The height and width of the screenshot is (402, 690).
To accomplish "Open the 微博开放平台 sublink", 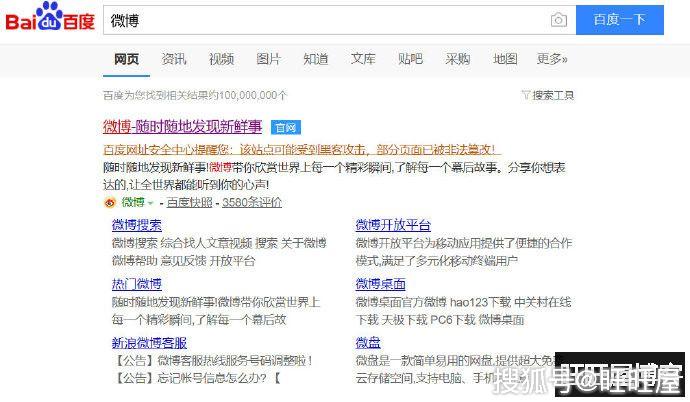I will coord(393,225).
